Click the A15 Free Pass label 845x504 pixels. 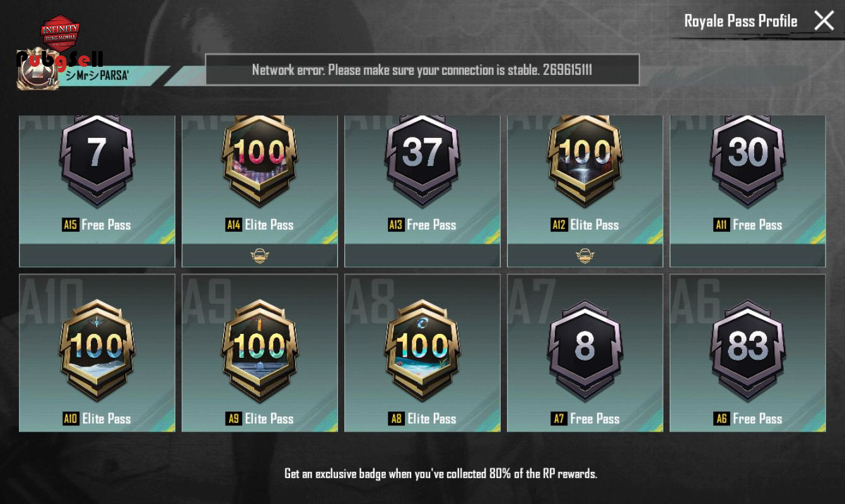pos(96,225)
